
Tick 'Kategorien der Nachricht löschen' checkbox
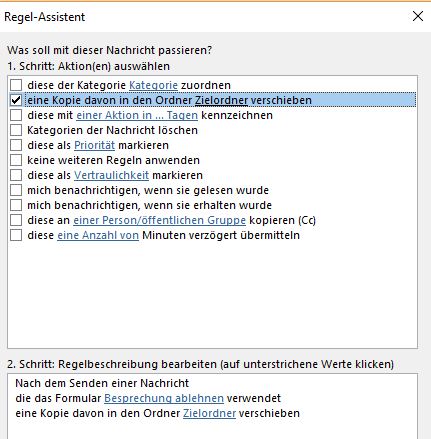pos(16,130)
